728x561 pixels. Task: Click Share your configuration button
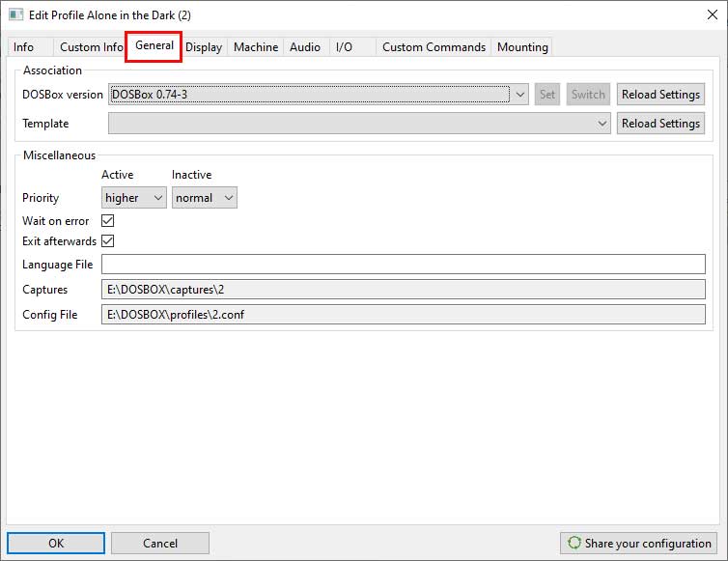click(638, 543)
